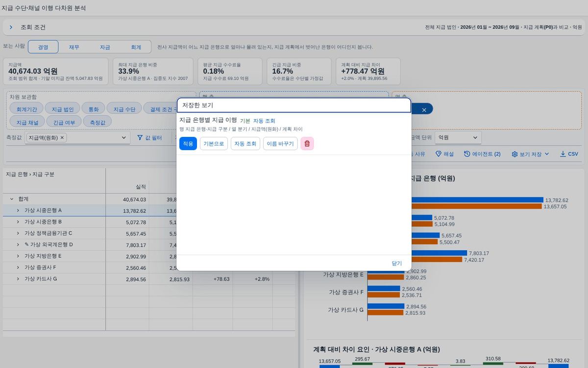Expand the 조회 조건 panel chevron
The image size is (588, 368).
(11, 27)
